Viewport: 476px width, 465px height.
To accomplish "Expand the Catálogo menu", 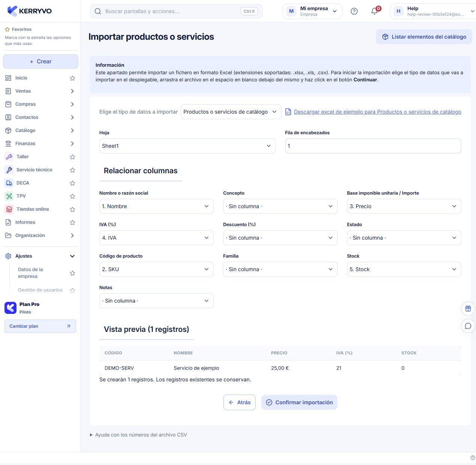I will 72,130.
